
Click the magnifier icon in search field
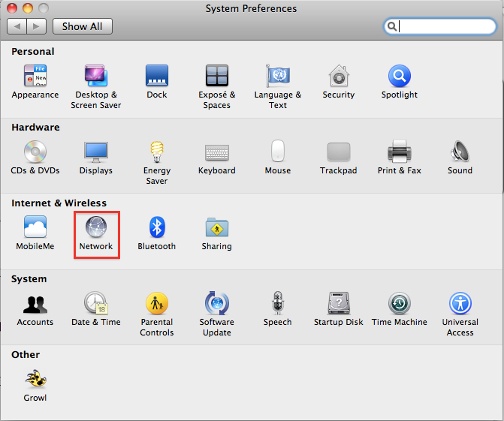tap(392, 27)
